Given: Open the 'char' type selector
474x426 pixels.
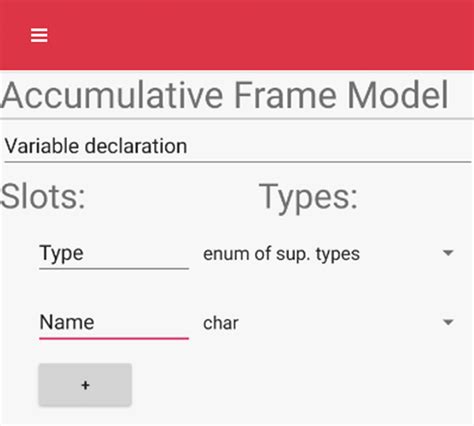Looking at the screenshot, I should tap(329, 323).
